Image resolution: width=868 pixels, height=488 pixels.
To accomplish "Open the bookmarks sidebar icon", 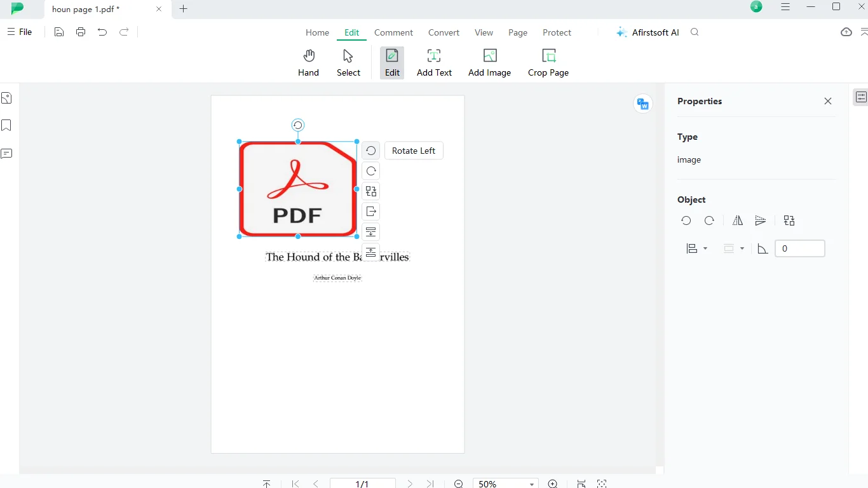I will [6, 125].
